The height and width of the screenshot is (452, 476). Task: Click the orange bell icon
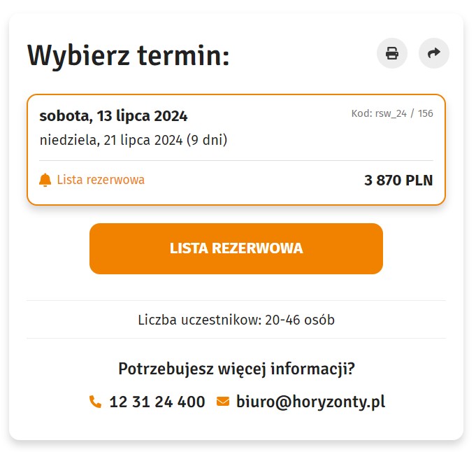click(45, 181)
